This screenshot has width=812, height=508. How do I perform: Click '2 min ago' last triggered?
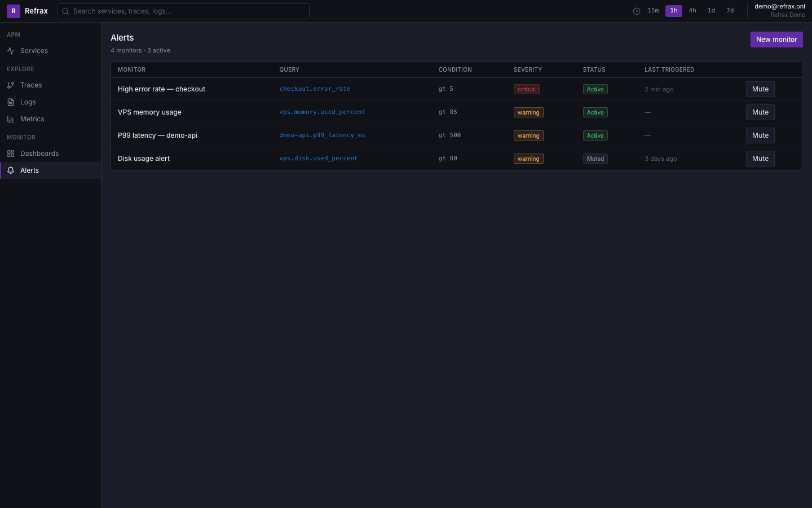(659, 89)
